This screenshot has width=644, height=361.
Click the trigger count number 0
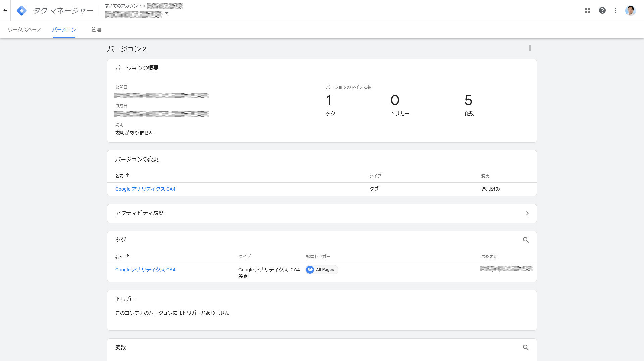point(395,100)
